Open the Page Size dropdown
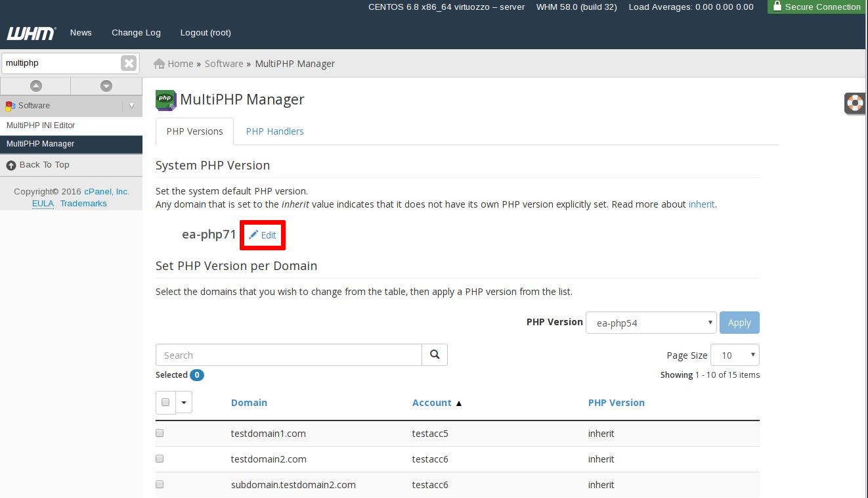868x498 pixels. (735, 355)
